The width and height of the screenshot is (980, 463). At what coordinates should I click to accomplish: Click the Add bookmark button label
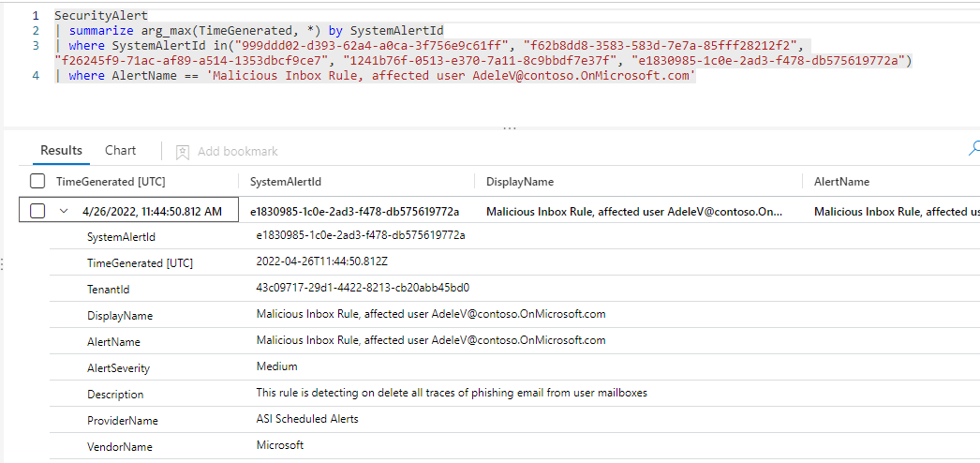(237, 152)
